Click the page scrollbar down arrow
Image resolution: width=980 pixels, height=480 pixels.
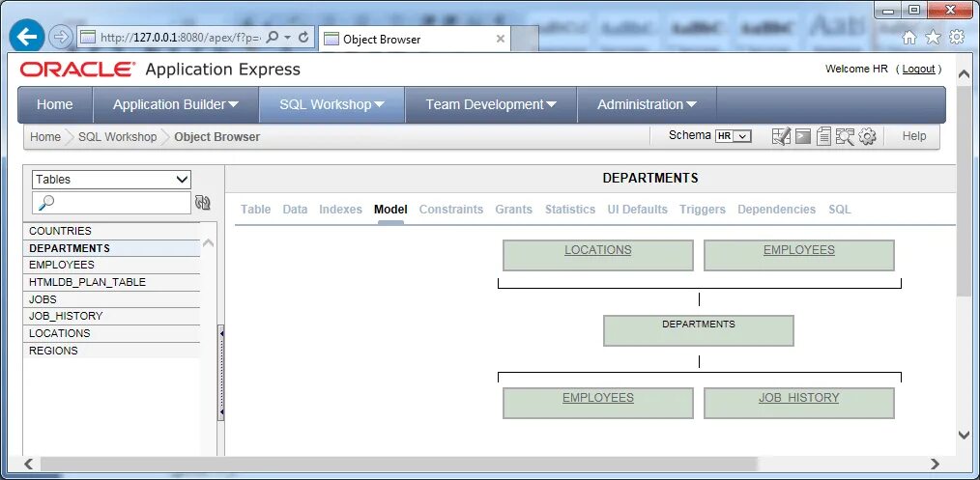click(964, 435)
